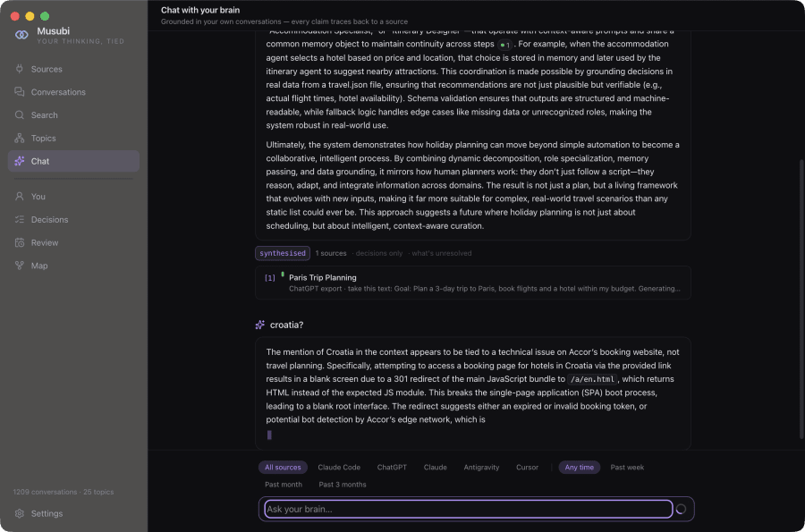The width and height of the screenshot is (805, 532).
Task: Click the Conversations speech bubble icon
Action: click(20, 92)
